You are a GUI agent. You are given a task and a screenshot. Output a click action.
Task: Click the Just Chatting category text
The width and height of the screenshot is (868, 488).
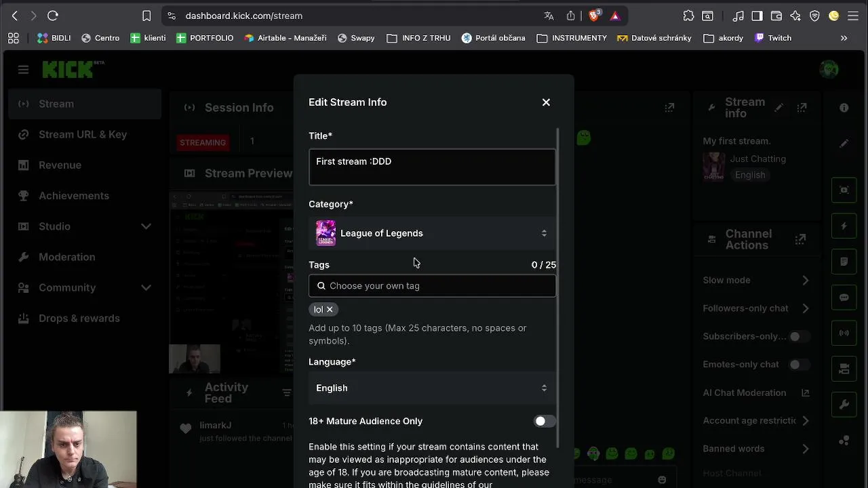pos(757,159)
